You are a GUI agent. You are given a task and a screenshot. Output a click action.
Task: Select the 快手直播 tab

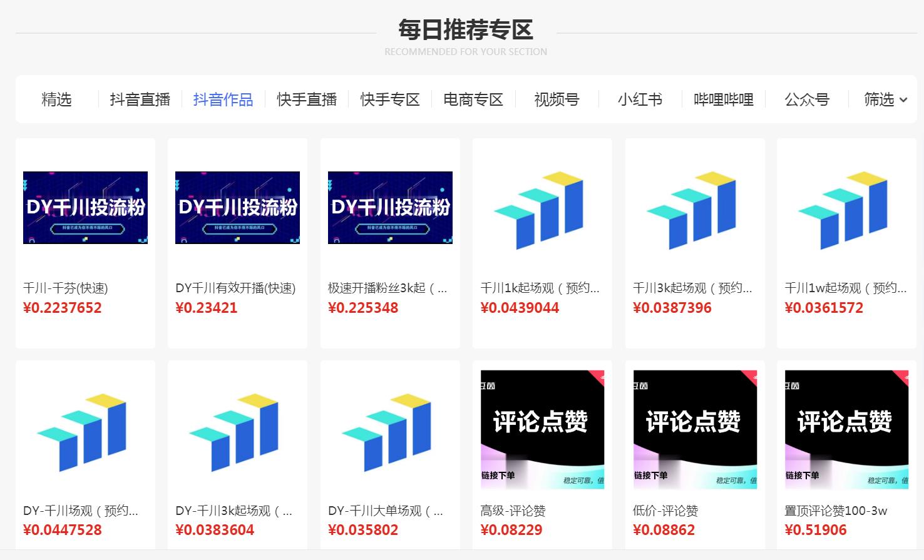306,99
